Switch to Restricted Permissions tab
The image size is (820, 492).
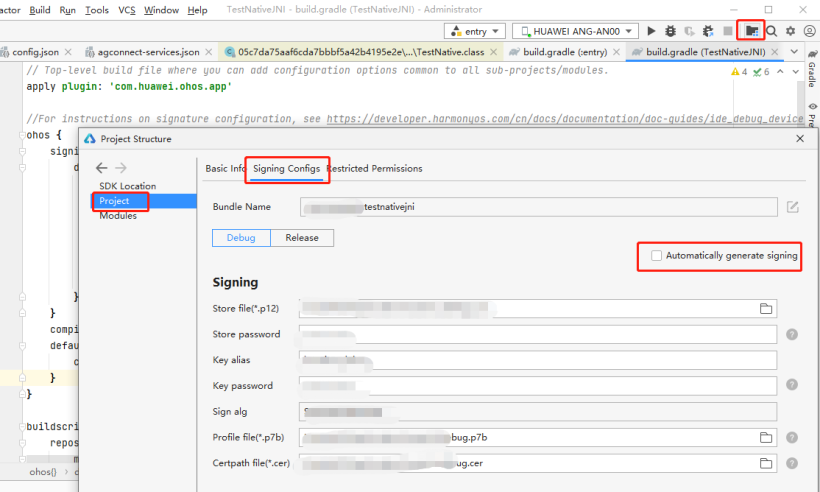pos(375,169)
